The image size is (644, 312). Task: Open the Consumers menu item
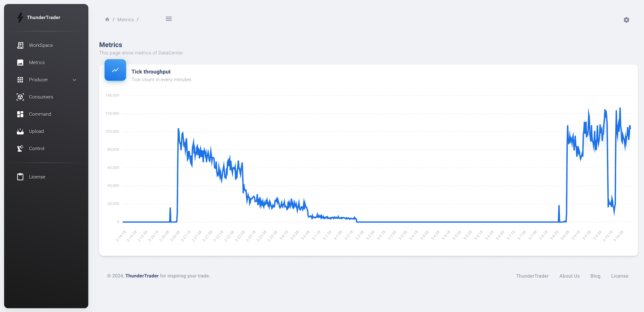coord(41,97)
